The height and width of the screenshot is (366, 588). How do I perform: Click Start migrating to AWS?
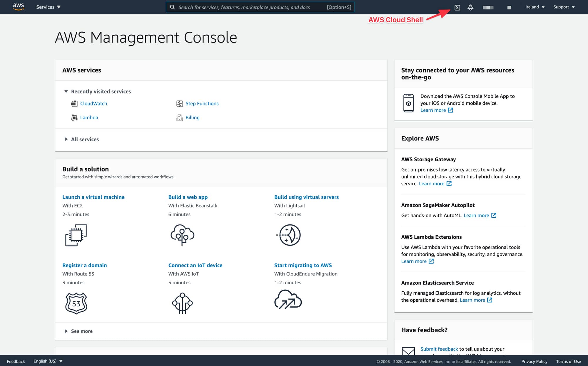tap(303, 265)
